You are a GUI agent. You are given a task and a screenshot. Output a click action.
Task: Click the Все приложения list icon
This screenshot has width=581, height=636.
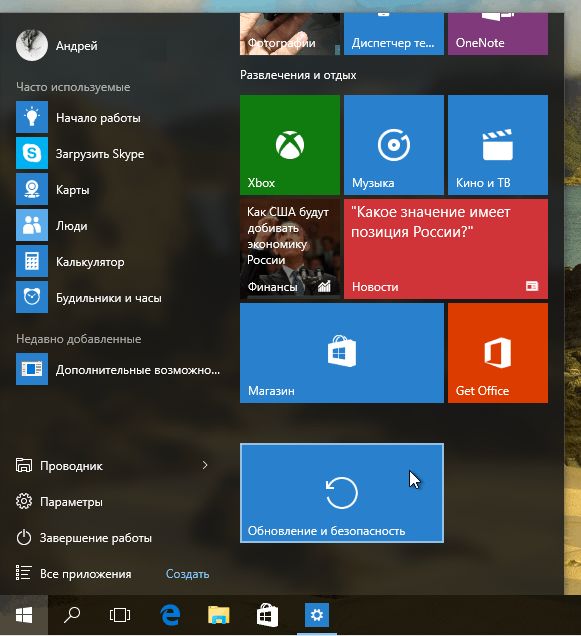tap(24, 573)
